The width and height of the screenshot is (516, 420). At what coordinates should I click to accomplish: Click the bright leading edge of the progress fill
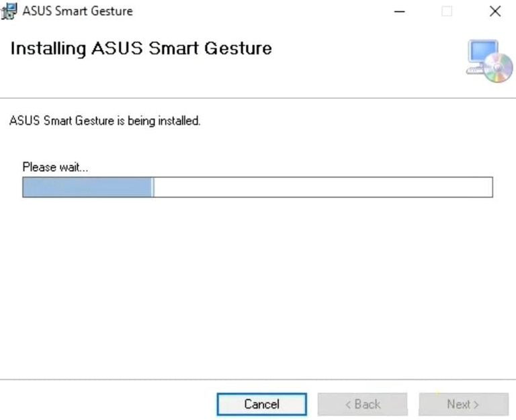click(153, 187)
